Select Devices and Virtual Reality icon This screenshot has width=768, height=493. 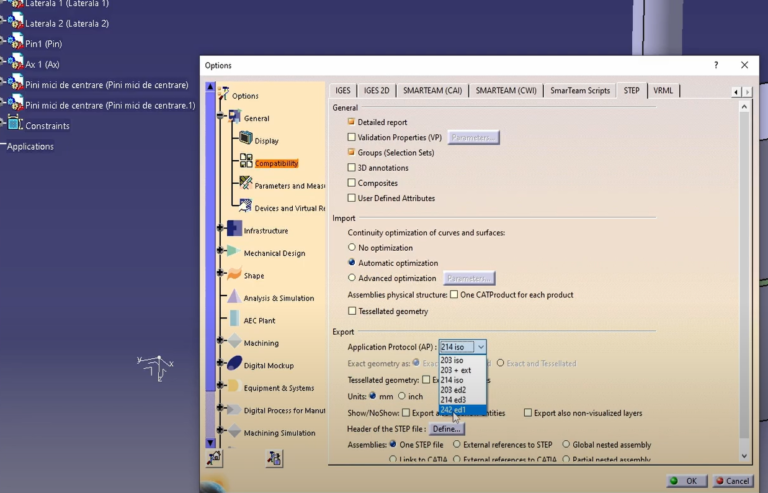[x=246, y=207]
